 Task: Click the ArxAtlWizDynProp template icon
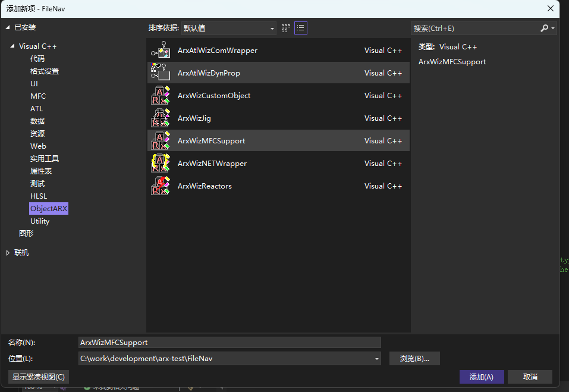tap(161, 73)
